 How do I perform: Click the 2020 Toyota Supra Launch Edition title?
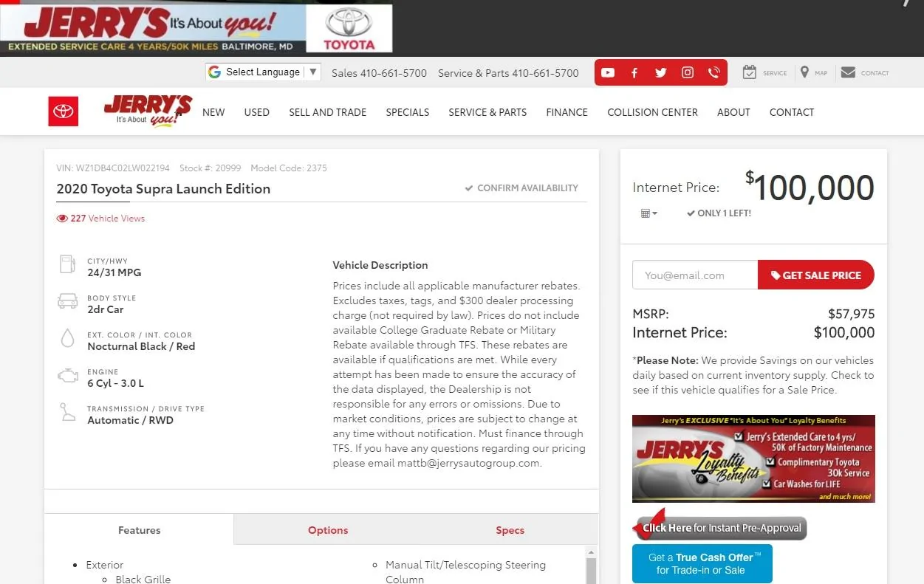(x=163, y=188)
